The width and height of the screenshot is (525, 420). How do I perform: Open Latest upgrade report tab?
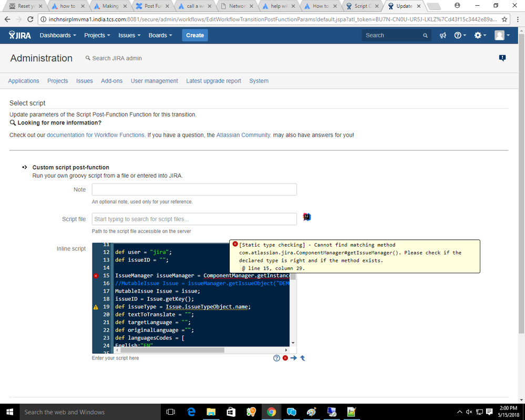(213, 81)
